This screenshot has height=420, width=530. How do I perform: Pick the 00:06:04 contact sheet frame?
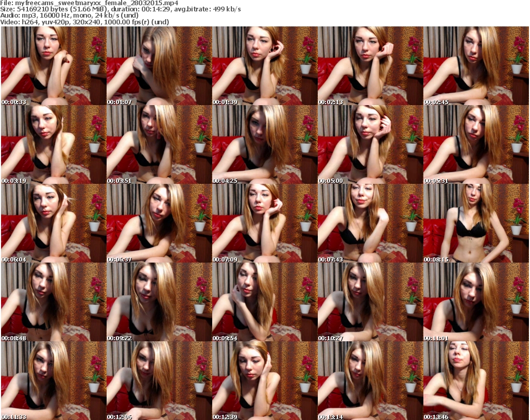(x=54, y=223)
